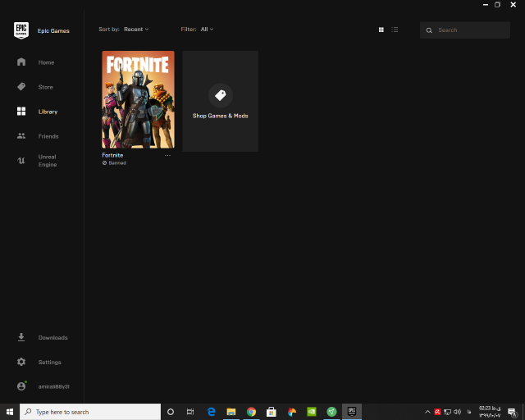Click the Downloads arrow icon
This screenshot has width=525, height=420.
[21, 337]
